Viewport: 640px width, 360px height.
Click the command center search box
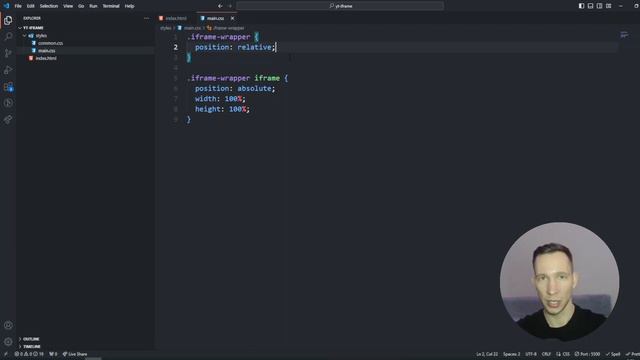[x=340, y=6]
